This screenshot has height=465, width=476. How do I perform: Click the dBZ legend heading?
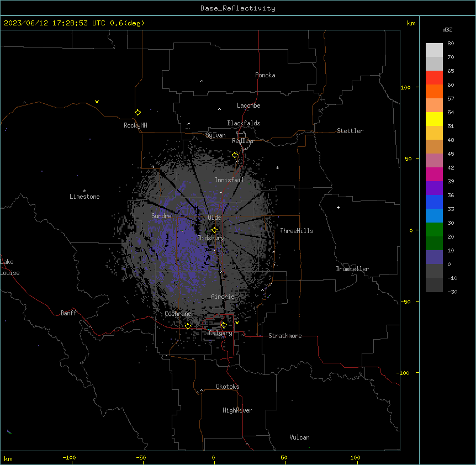point(447,29)
